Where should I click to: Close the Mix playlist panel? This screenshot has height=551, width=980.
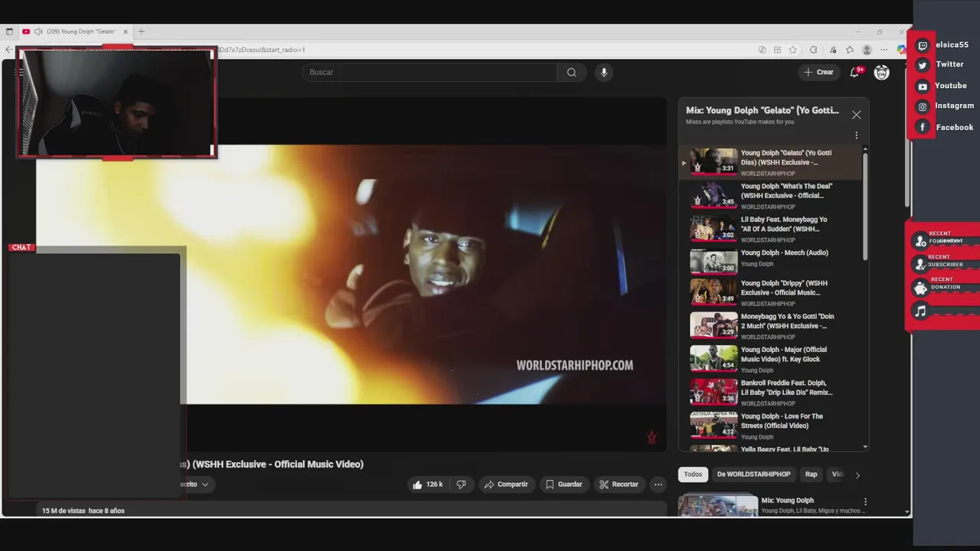click(x=856, y=115)
